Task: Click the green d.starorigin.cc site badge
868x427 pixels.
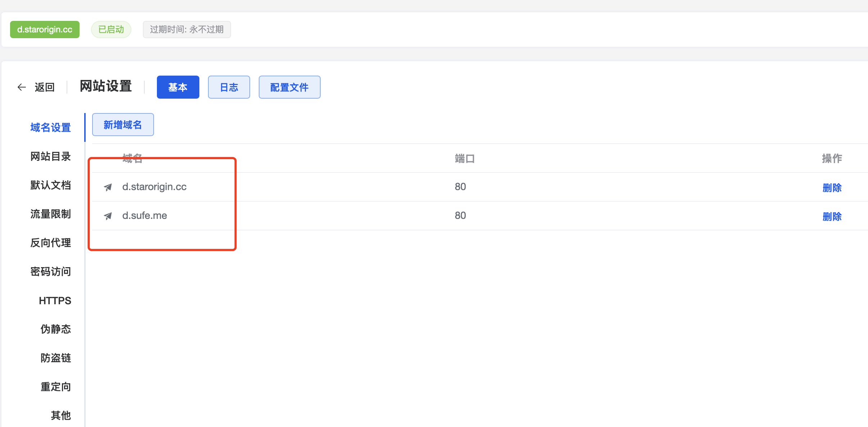Action: (45, 30)
